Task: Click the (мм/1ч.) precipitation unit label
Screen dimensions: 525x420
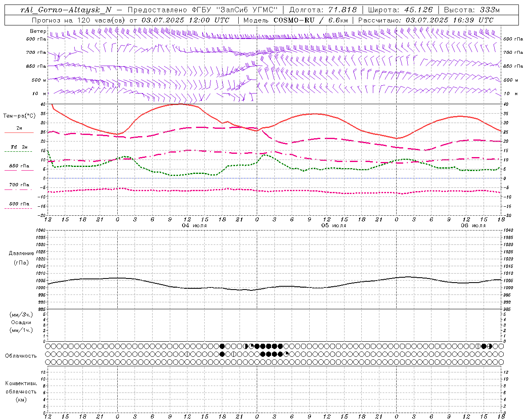Action: pyautogui.click(x=21, y=330)
